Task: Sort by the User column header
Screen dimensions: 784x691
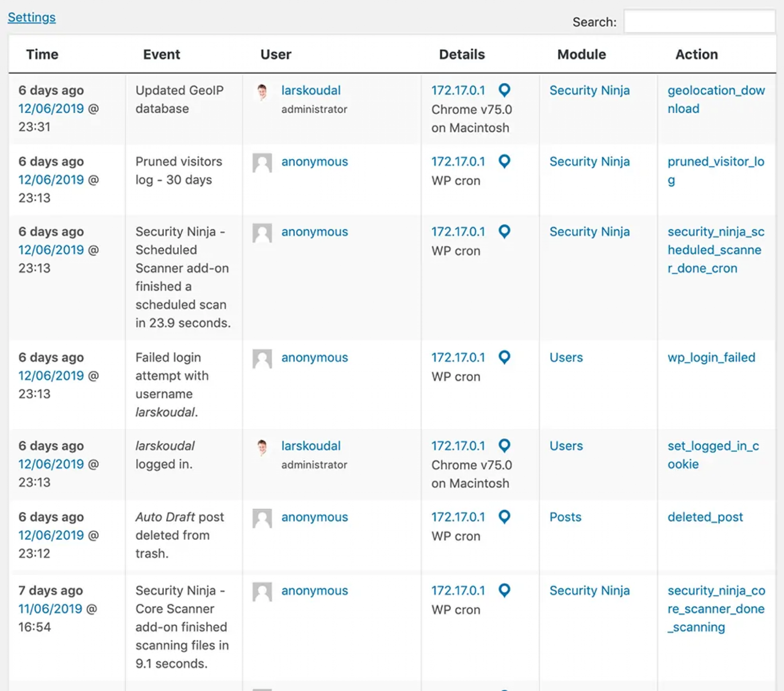Action: click(x=276, y=54)
